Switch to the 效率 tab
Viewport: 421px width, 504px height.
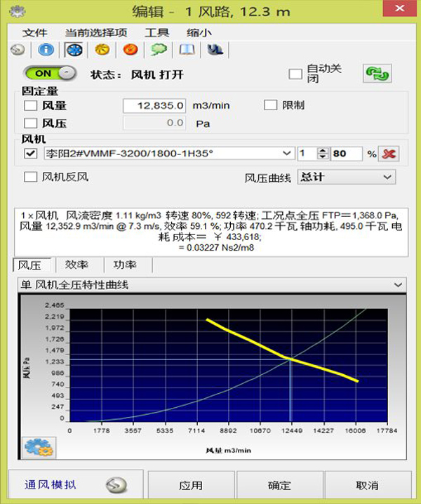76,265
